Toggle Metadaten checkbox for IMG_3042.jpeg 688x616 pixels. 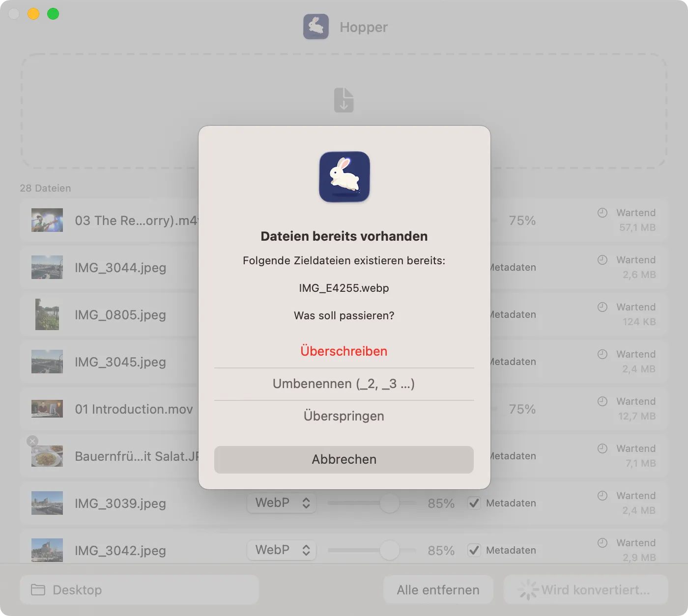pyautogui.click(x=474, y=550)
